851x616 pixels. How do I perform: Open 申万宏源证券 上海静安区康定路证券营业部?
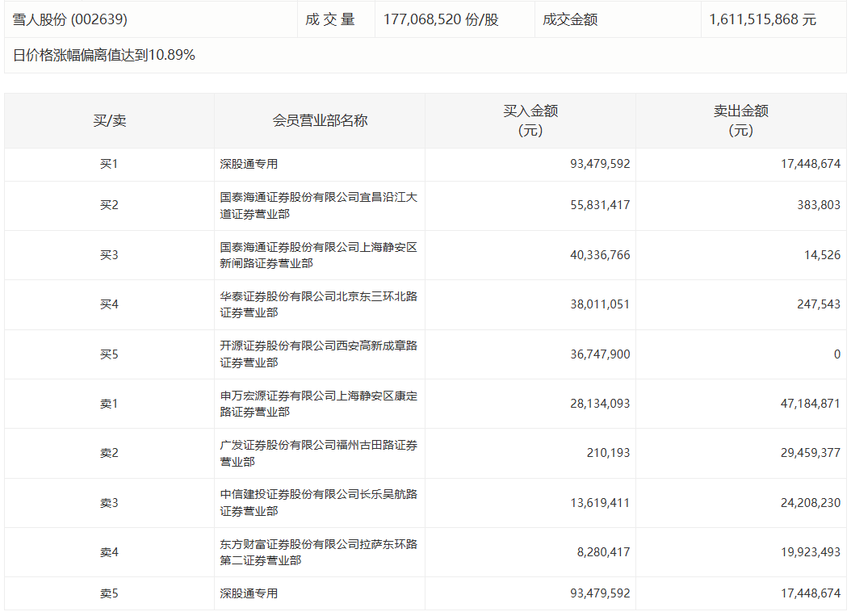[318, 404]
